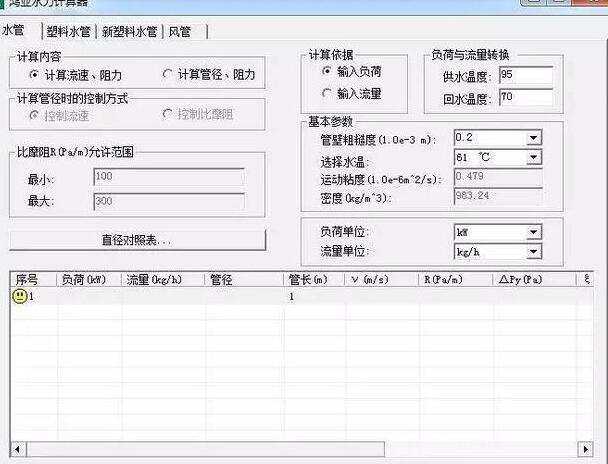Choose 输入流量 radio button
The height and width of the screenshot is (464, 608).
[x=327, y=94]
